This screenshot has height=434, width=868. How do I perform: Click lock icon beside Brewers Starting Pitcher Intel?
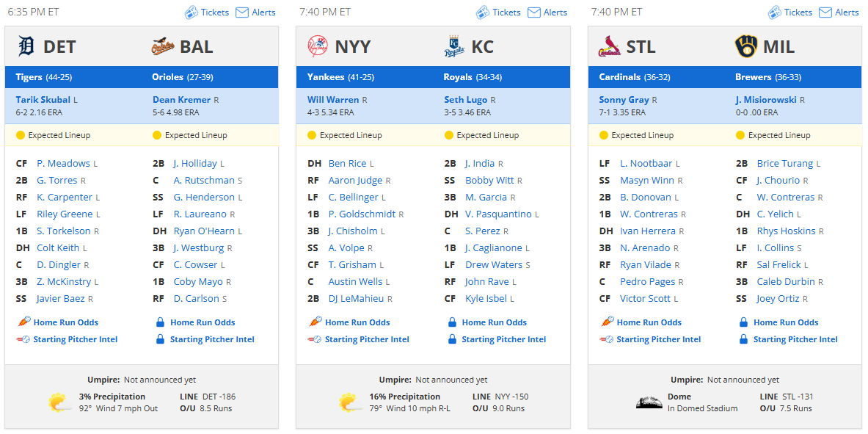pyautogui.click(x=743, y=339)
